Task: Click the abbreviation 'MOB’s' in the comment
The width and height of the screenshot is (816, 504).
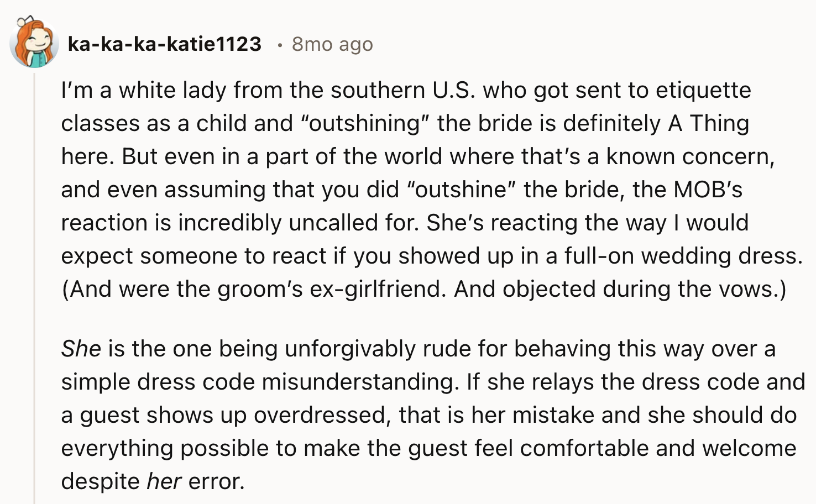Action: point(708,190)
